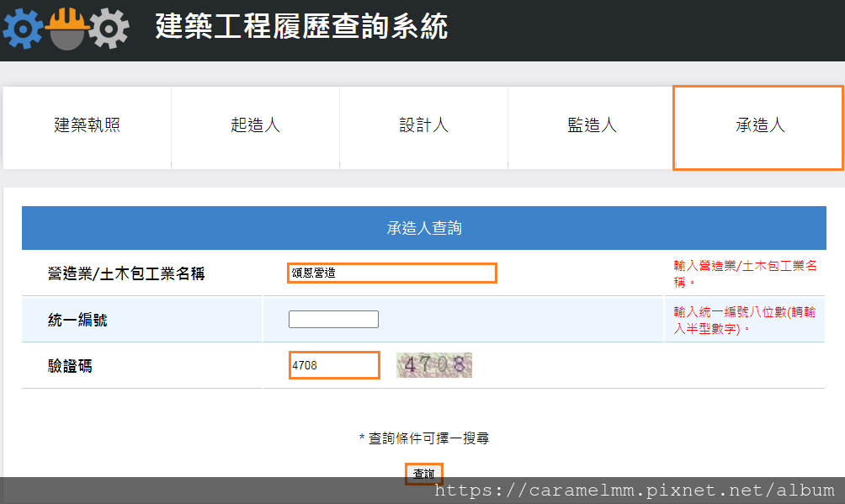Viewport: 845px width, 504px height.
Task: Click the 4708 captcha image
Action: point(433,365)
